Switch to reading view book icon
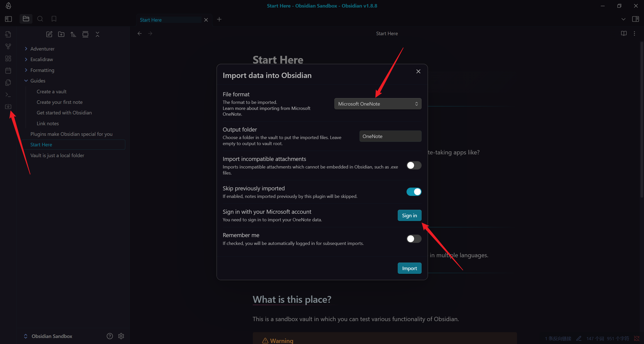The height and width of the screenshot is (344, 644). coord(624,33)
